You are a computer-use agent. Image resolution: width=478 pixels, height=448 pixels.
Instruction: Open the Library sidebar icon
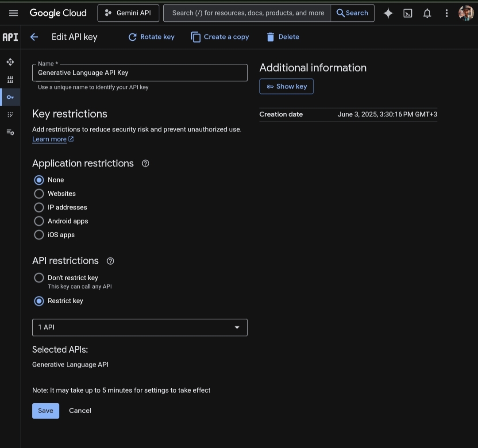(10, 80)
